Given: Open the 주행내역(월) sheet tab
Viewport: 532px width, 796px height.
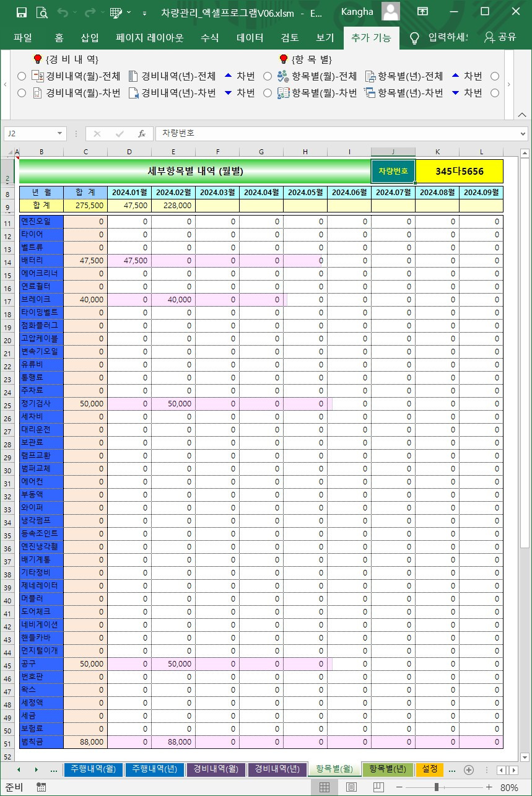Looking at the screenshot, I should (94, 769).
